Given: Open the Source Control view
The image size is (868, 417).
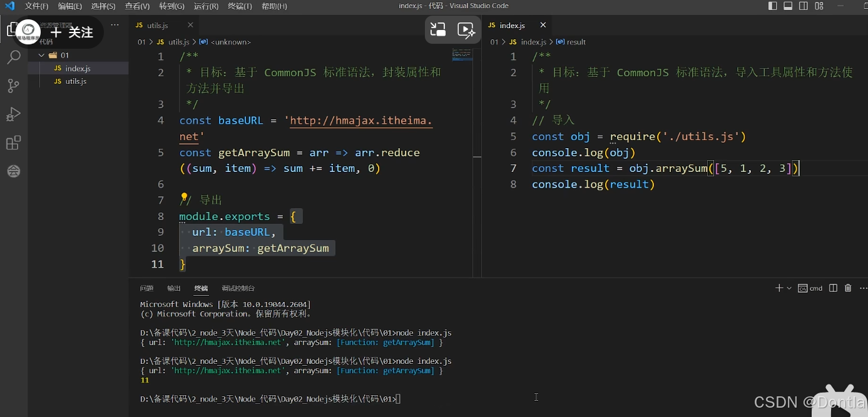Looking at the screenshot, I should 13,86.
